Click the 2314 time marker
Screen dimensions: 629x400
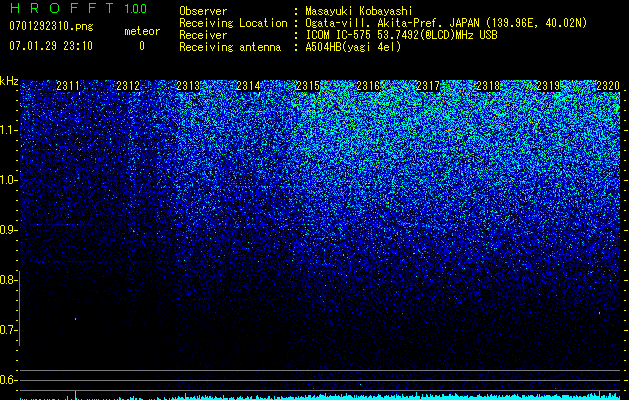[248, 86]
